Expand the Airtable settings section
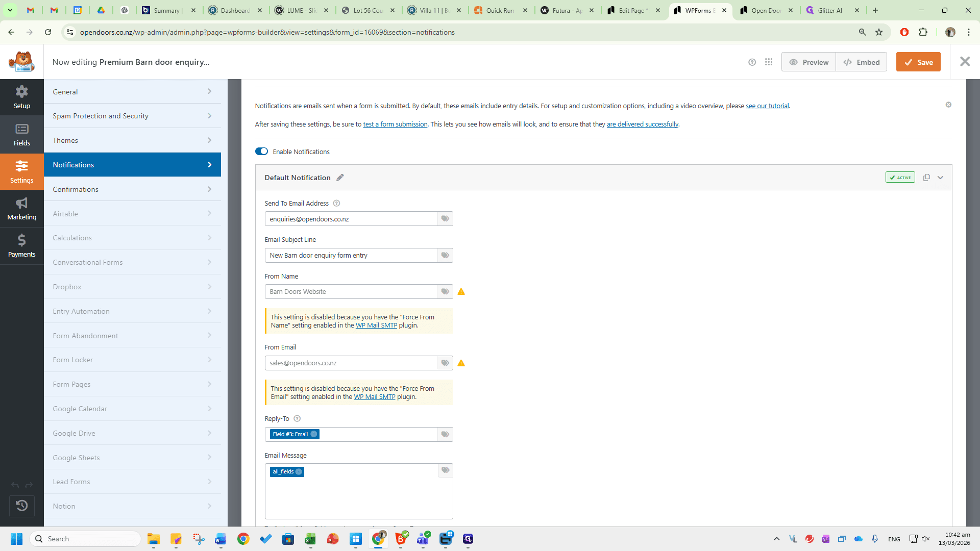The height and width of the screenshot is (551, 980). [x=132, y=214]
